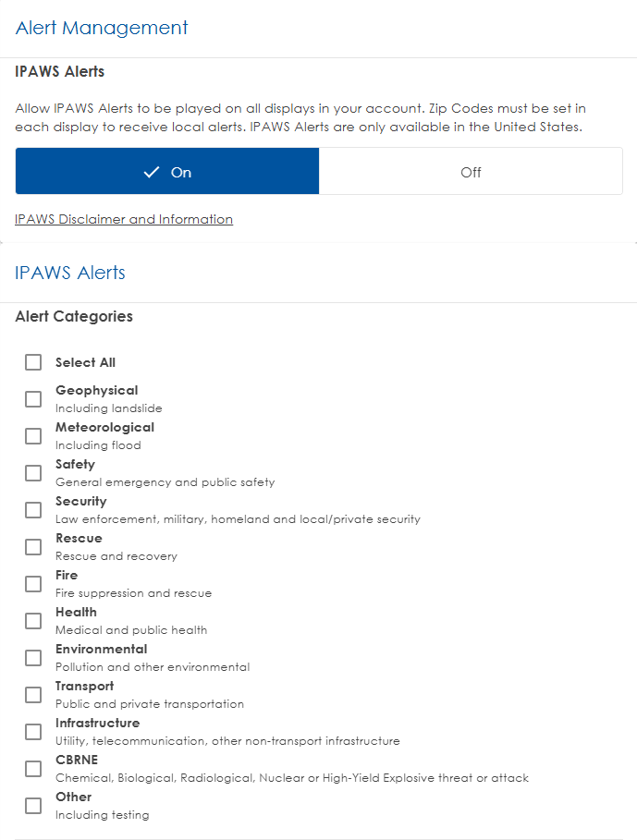Enable Fire alerts checkbox
Viewport: 637px width, 840px height.
33,584
